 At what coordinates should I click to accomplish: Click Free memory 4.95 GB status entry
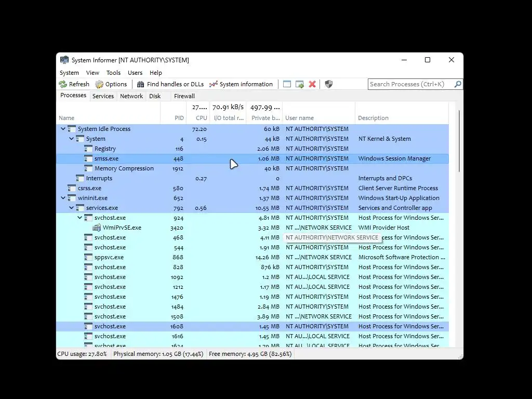[250, 354]
